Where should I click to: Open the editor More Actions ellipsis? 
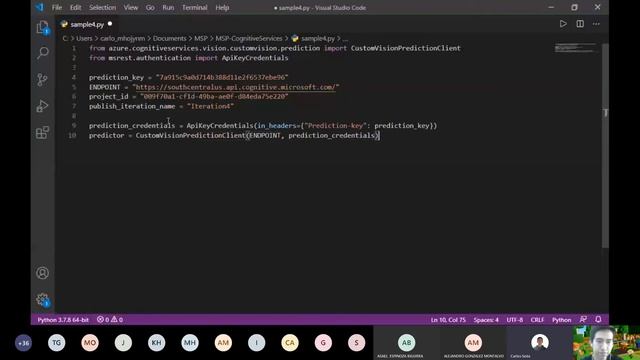[x=596, y=24]
